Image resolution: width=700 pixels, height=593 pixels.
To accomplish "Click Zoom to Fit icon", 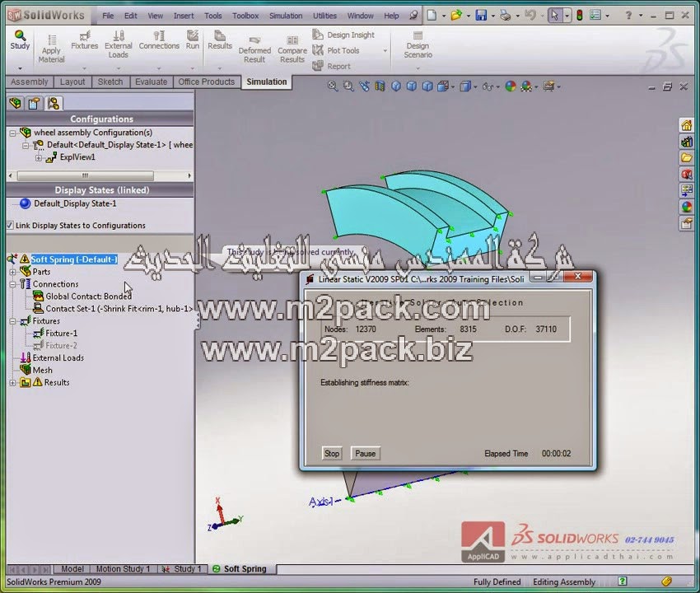I will pyautogui.click(x=332, y=86).
